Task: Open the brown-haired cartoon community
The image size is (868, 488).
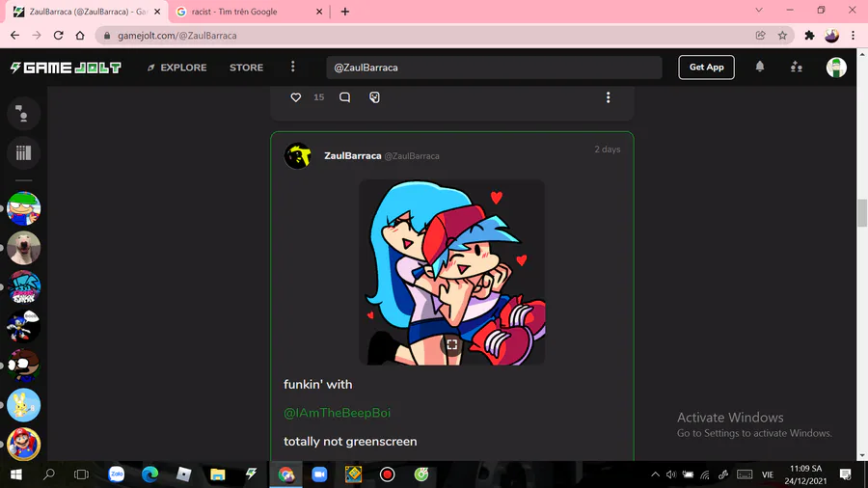Action: (x=23, y=366)
